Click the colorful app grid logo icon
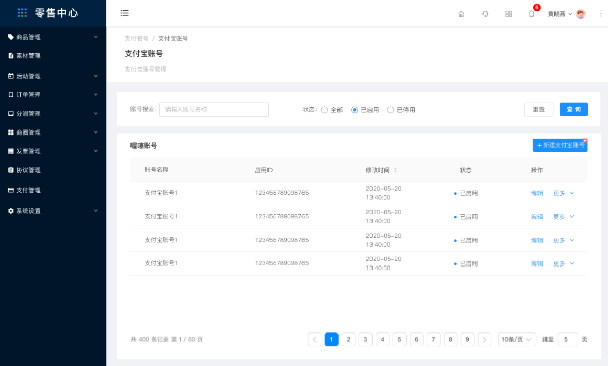The width and height of the screenshot is (608, 366). tap(22, 13)
